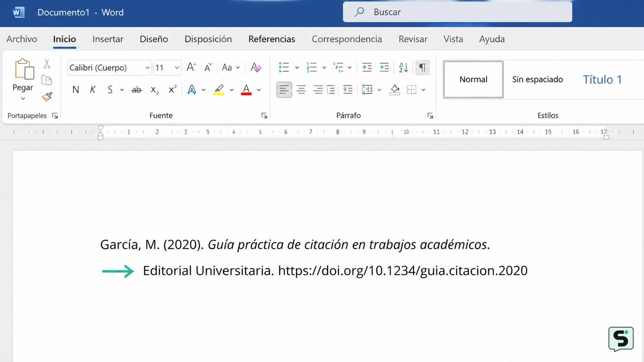Open the Change Case (Aa) dropdown
Image resolution: width=644 pixels, height=362 pixels.
tap(231, 67)
